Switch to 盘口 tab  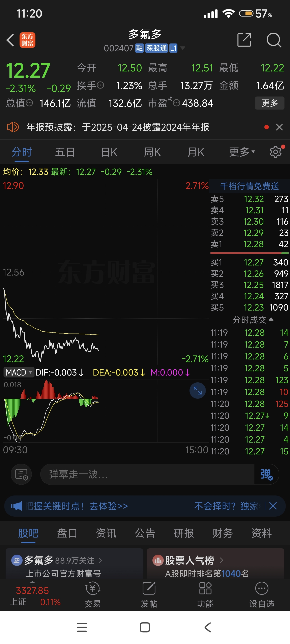point(67,533)
